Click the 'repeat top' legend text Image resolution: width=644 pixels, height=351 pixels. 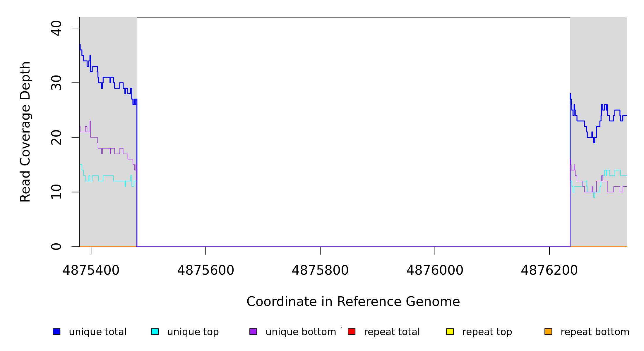coord(487,332)
